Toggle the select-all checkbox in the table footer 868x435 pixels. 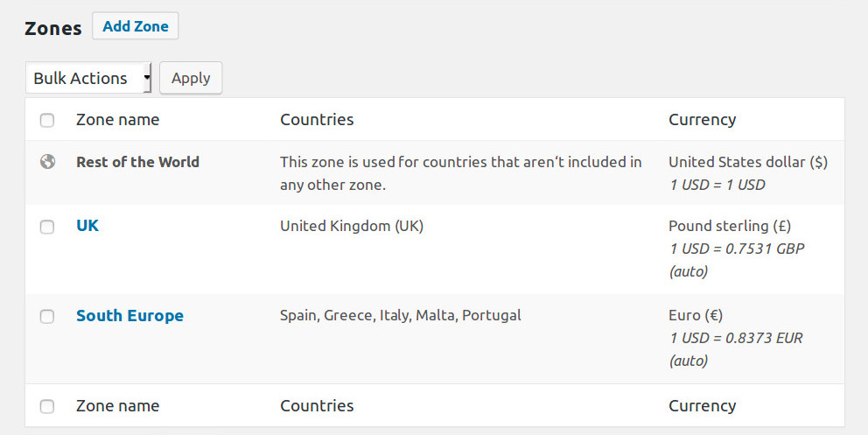[47, 406]
